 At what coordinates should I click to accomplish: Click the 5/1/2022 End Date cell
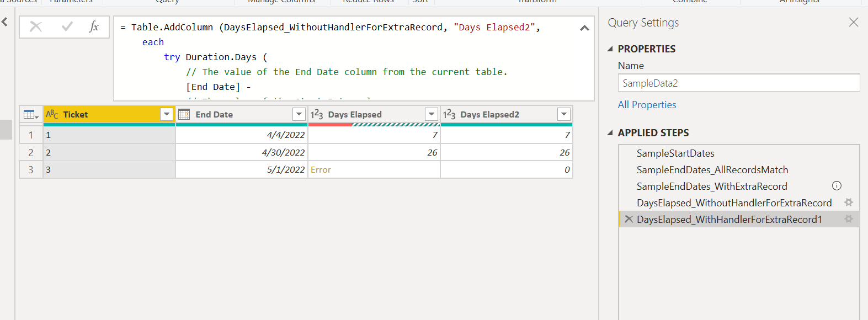242,170
